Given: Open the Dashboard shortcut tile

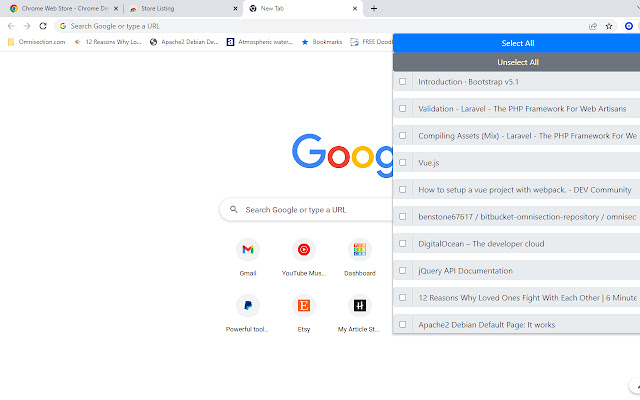Looking at the screenshot, I should click(360, 249).
